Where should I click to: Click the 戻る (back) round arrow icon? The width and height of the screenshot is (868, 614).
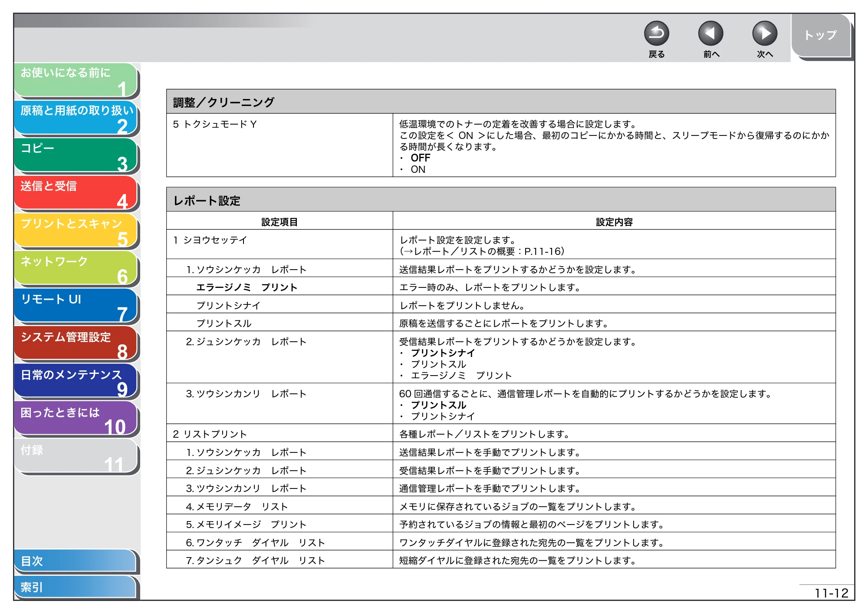[656, 33]
